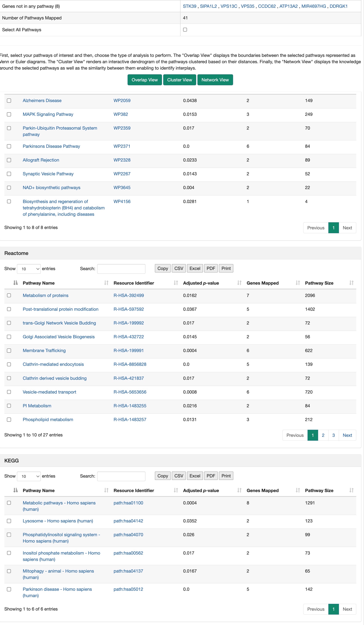Sort KEGG table by Pathway Name icon
Image resolution: width=364 pixels, height=625 pixels.
click(x=106, y=490)
